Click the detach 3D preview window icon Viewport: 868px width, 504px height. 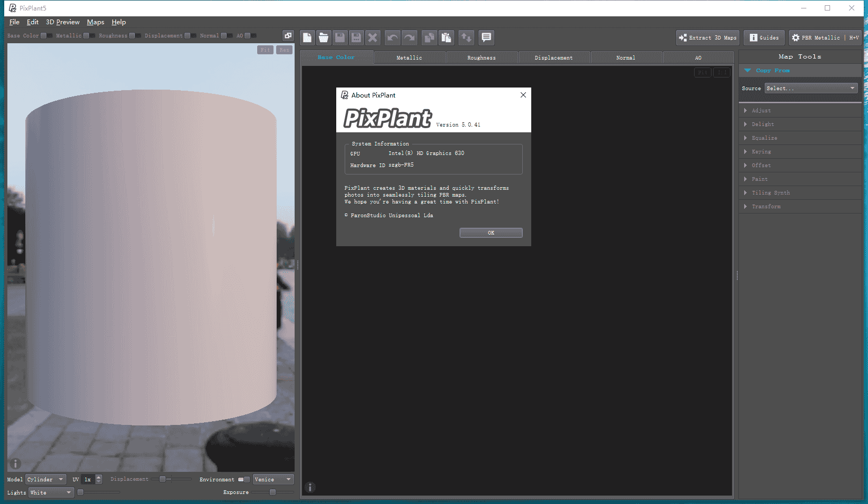coord(288,36)
